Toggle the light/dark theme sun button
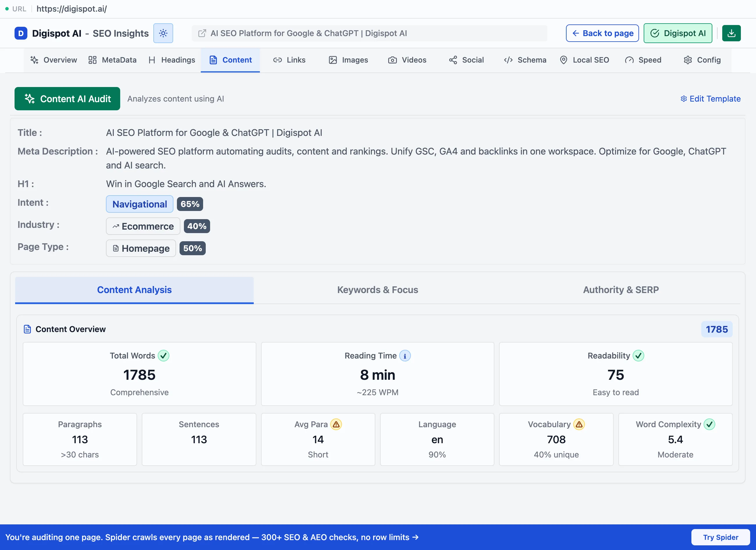The width and height of the screenshot is (756, 550). click(163, 33)
